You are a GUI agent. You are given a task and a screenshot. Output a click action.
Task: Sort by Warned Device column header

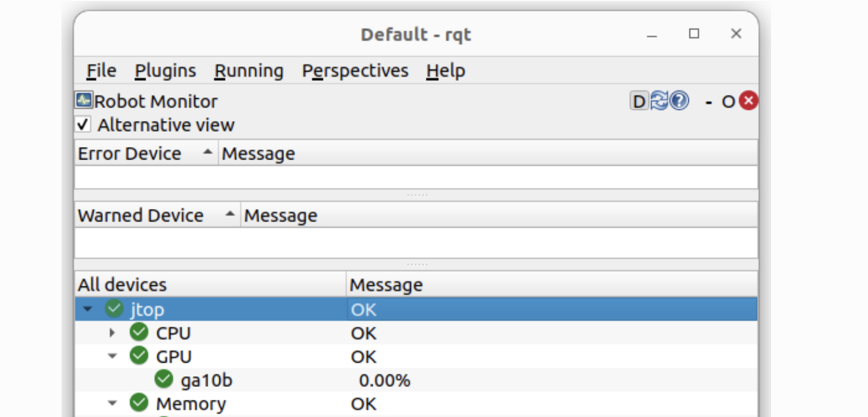(141, 216)
